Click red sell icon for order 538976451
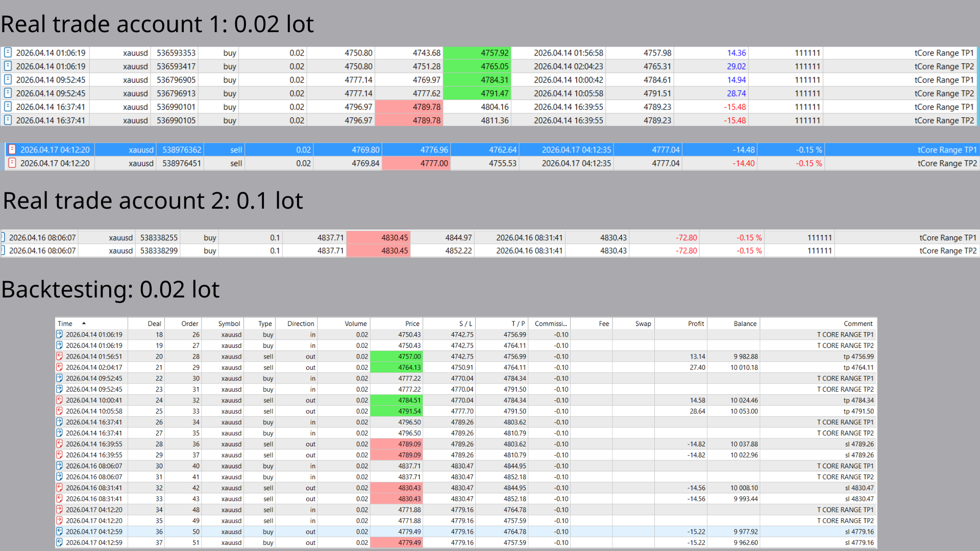 [12, 163]
